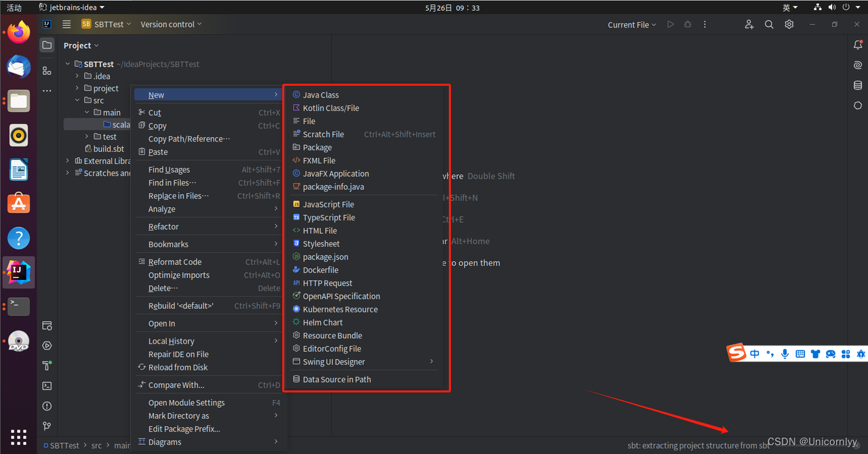This screenshot has width=868, height=454.
Task: Open Notifications bell panel
Action: (x=858, y=45)
